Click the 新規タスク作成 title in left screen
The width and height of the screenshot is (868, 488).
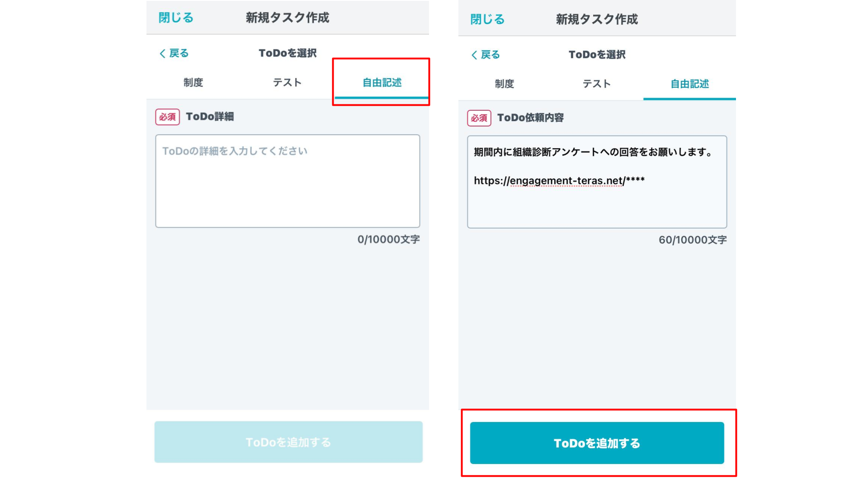[x=288, y=18]
